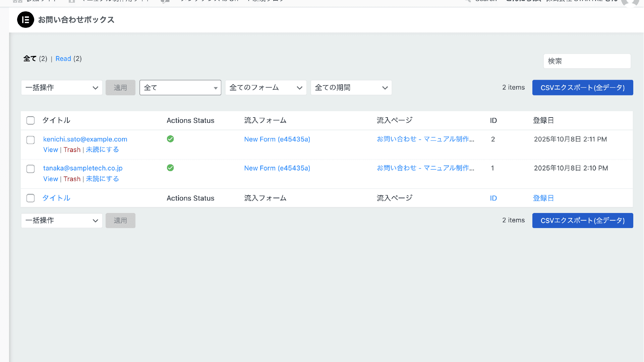
Task: Expand the 全てのフォーム filter dropdown
Action: coord(266,88)
